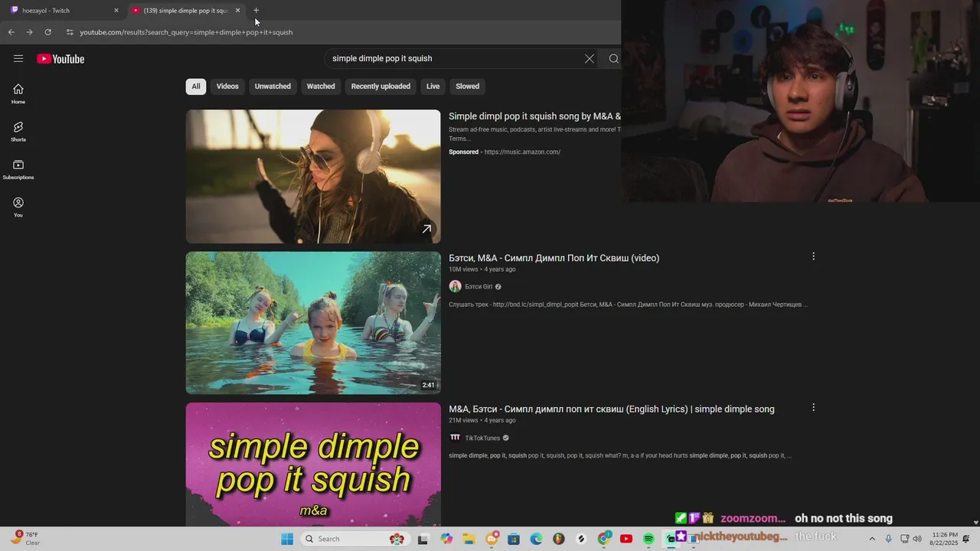Open external link arrow on sponsored thumbnail
980x551 pixels.
point(426,229)
